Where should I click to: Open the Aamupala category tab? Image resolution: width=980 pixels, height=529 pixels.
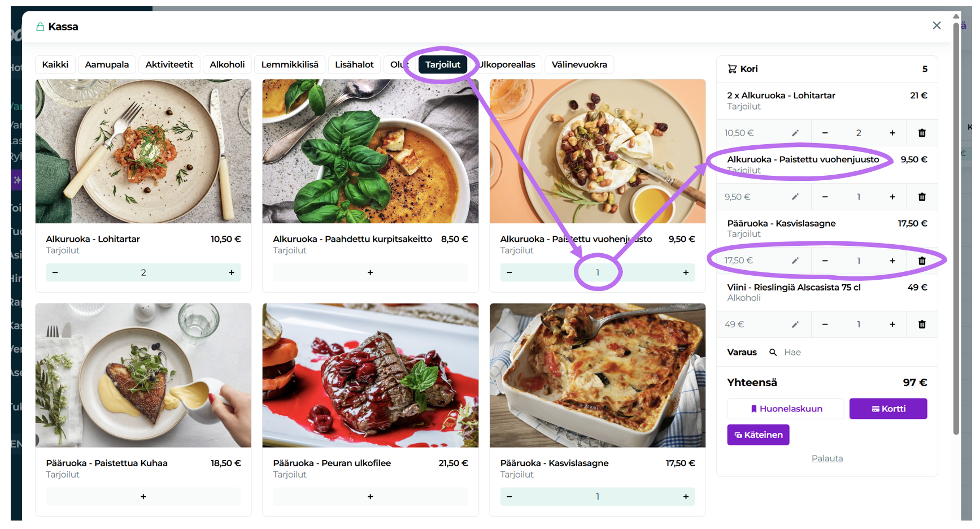pos(107,64)
